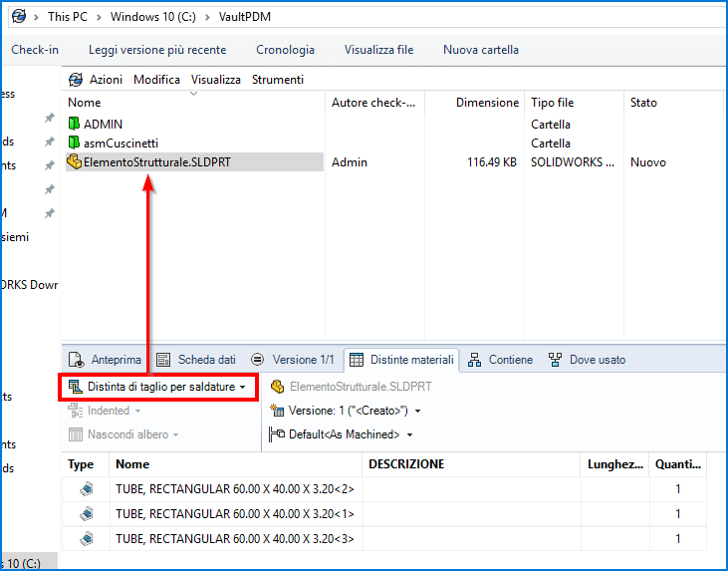Click the PDM Azioni menu icon
The width and height of the screenshot is (728, 571).
[76, 80]
